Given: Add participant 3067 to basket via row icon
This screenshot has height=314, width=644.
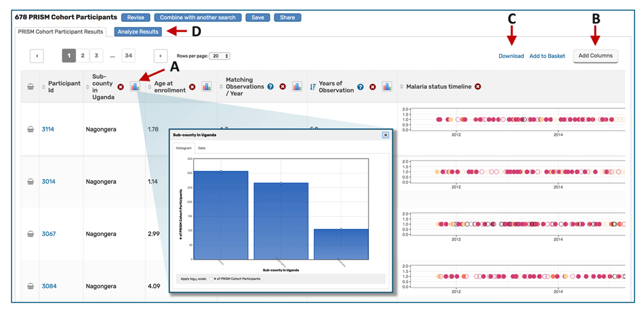Looking at the screenshot, I should point(30,234).
